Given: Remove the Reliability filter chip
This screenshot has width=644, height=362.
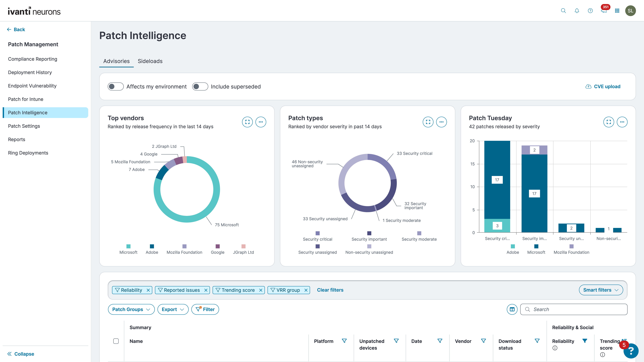Looking at the screenshot, I should pyautogui.click(x=148, y=290).
